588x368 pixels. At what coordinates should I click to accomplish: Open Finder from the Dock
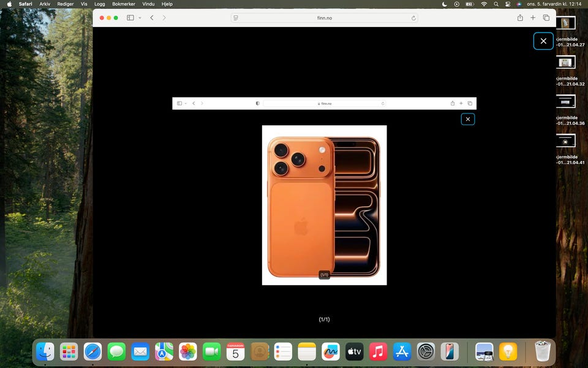click(x=45, y=352)
